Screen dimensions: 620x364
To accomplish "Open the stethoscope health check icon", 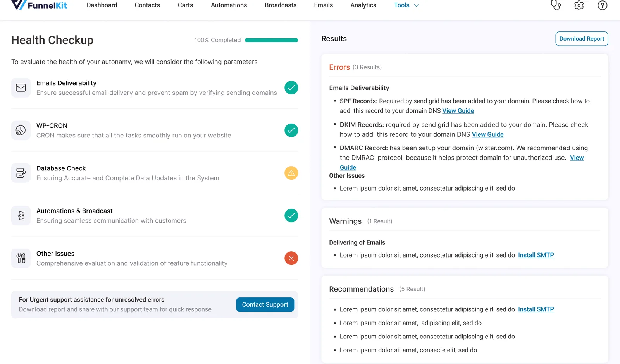I will point(556,5).
